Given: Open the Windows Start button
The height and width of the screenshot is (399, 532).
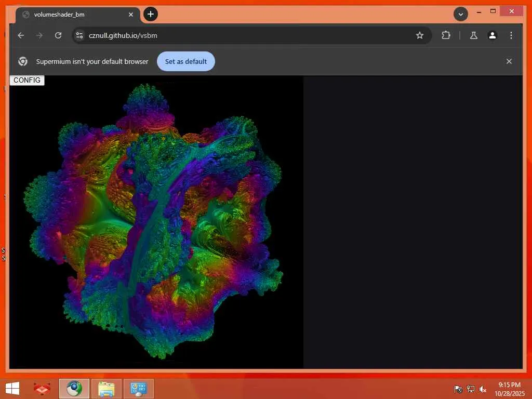Looking at the screenshot, I should (12, 389).
